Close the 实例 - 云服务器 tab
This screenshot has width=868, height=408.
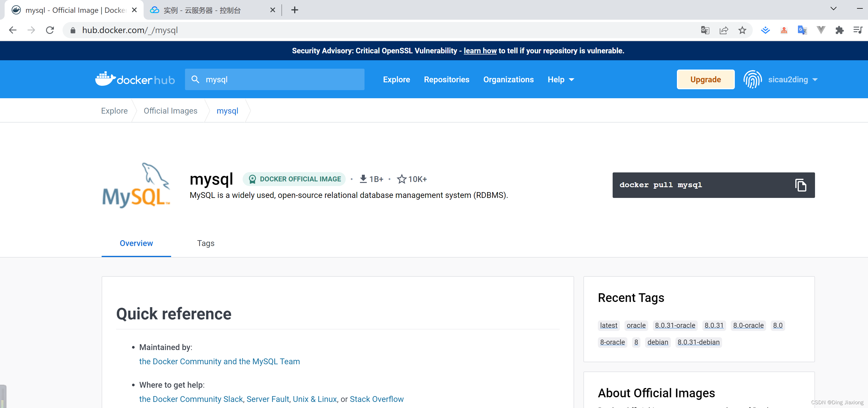pos(273,10)
